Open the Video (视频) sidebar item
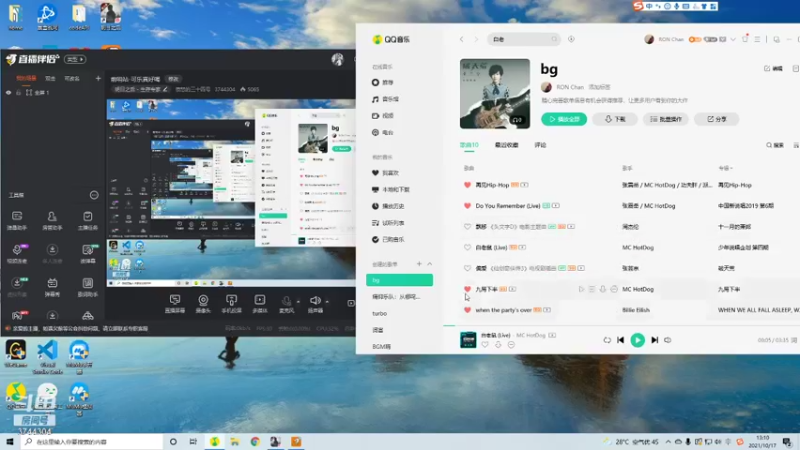800x450 pixels. pos(383,116)
